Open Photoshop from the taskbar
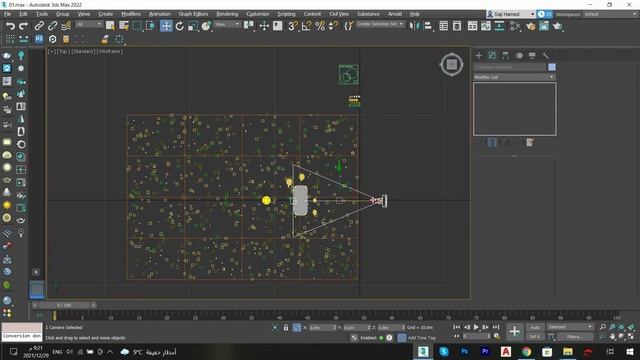 pyautogui.click(x=464, y=351)
